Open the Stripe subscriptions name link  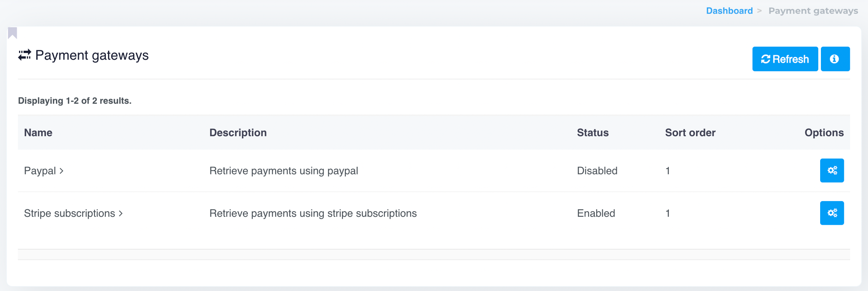coord(69,213)
